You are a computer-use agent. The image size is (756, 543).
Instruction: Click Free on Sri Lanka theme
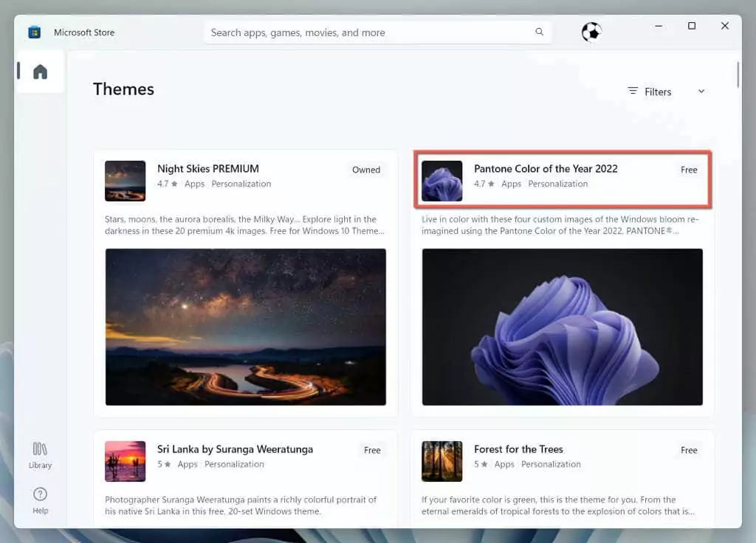[372, 450]
